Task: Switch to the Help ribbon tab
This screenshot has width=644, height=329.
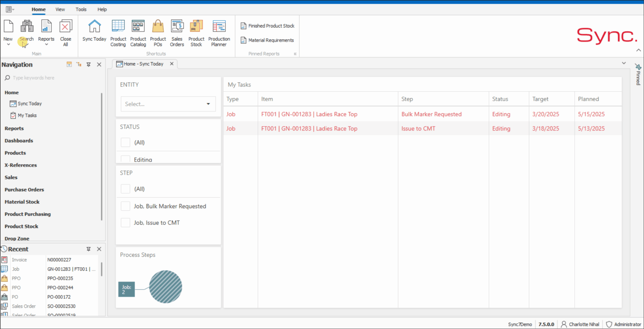Action: tap(102, 9)
